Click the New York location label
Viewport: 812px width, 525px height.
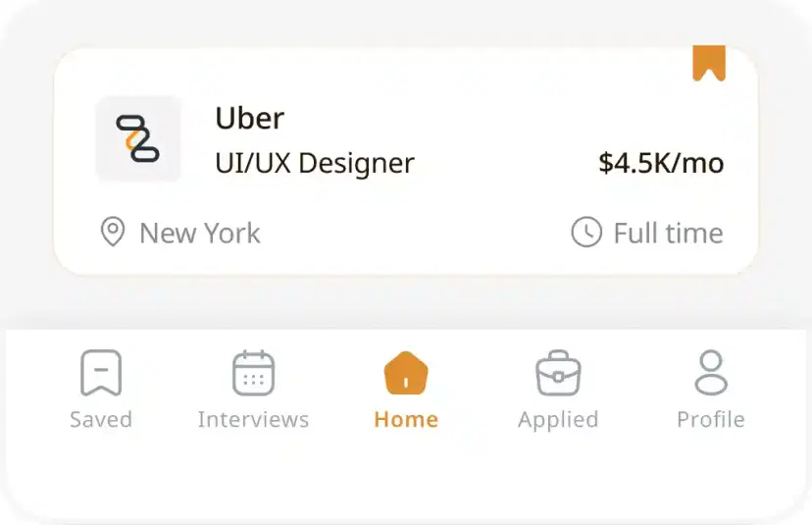pos(200,234)
